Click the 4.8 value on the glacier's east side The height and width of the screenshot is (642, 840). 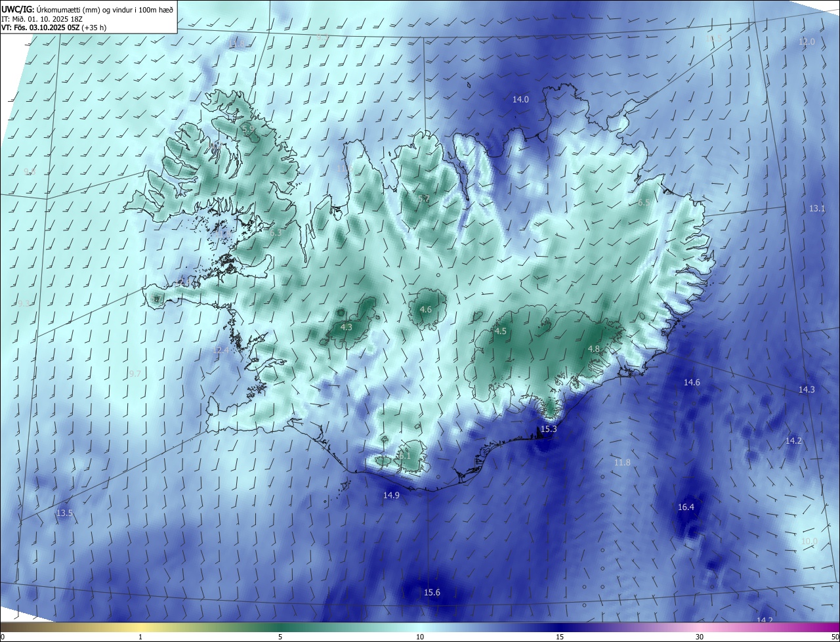[594, 349]
